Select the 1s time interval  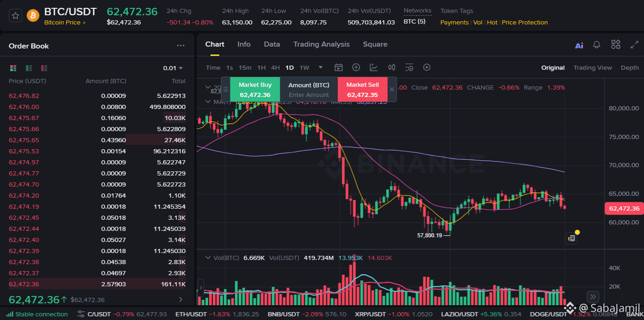tap(229, 67)
